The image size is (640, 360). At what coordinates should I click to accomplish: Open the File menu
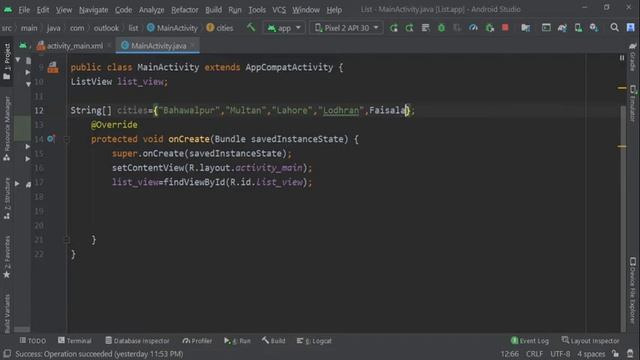[x=24, y=10]
